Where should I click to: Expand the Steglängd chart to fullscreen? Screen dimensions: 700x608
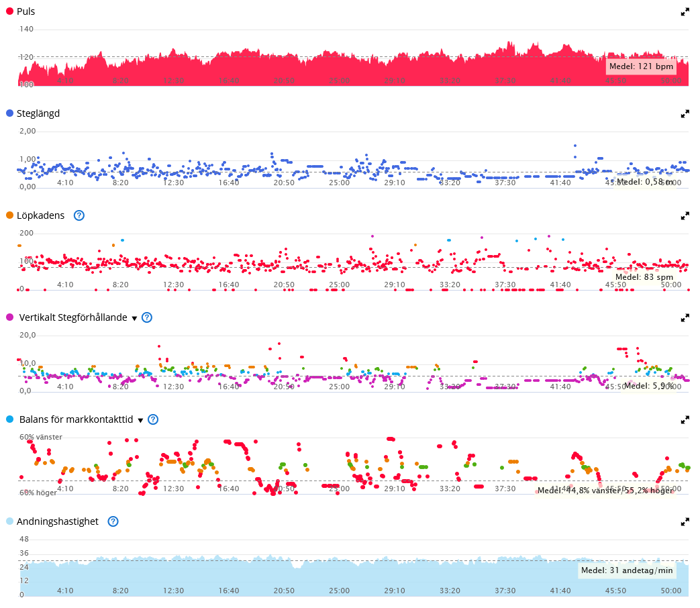coord(685,114)
